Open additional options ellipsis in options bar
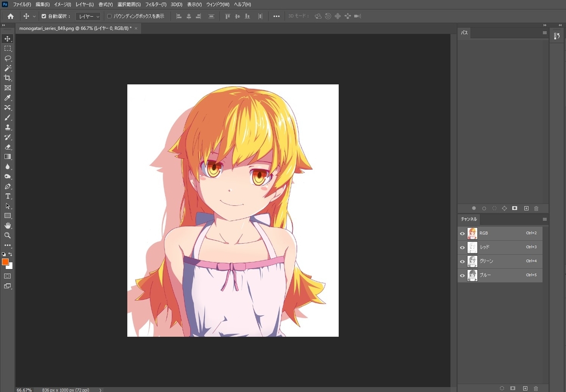The image size is (566, 392). (276, 16)
